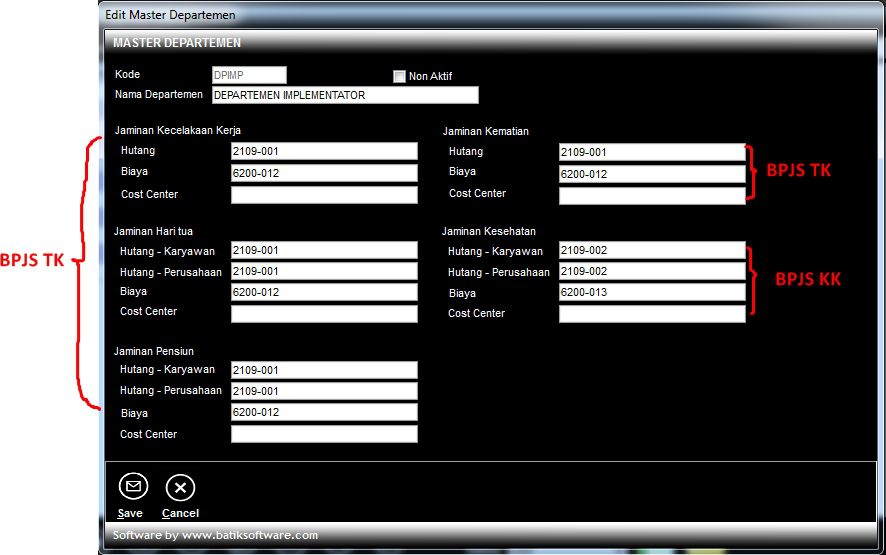The height and width of the screenshot is (555, 886).
Task: Click the Save envelope icon
Action: click(133, 487)
